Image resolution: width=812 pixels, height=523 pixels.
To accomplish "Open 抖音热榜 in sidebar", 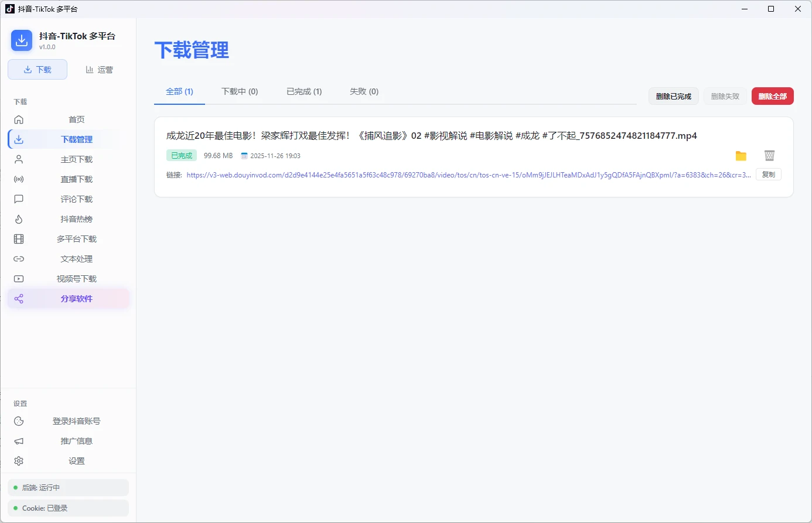I will click(68, 219).
